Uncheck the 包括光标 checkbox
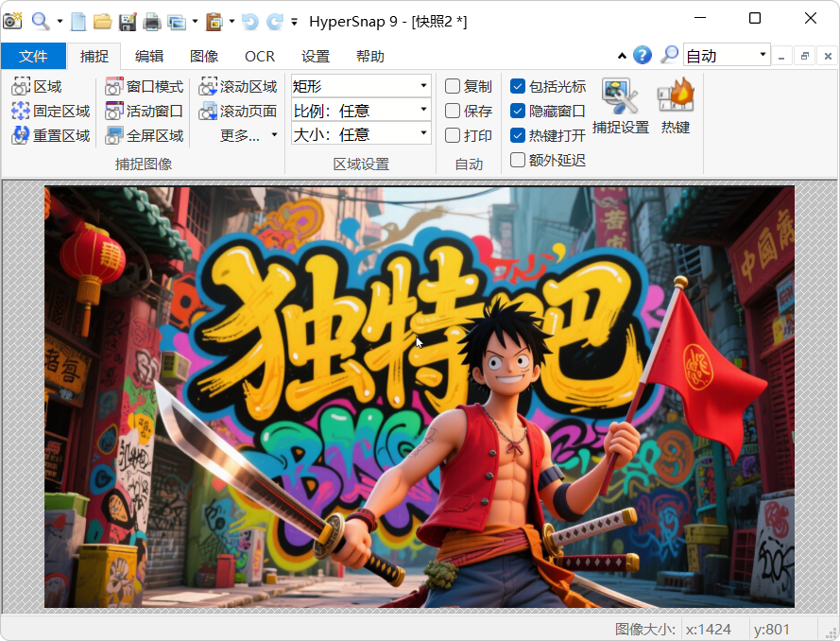Viewport: 840px width, 641px height. coord(518,87)
